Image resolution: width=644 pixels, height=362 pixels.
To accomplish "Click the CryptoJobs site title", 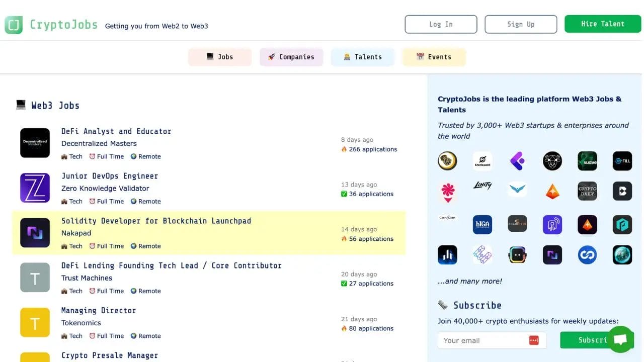I will 63,24.
